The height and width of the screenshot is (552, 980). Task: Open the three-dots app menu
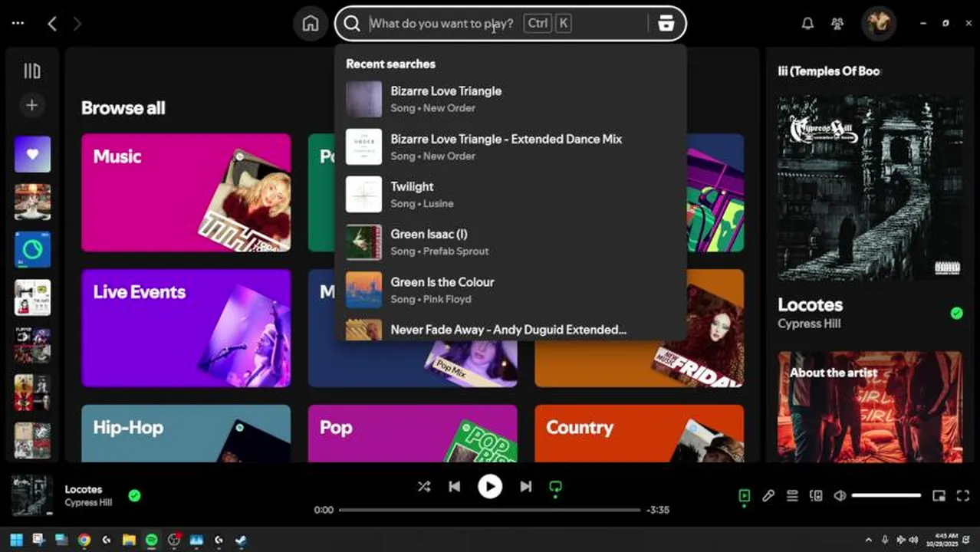coord(18,24)
